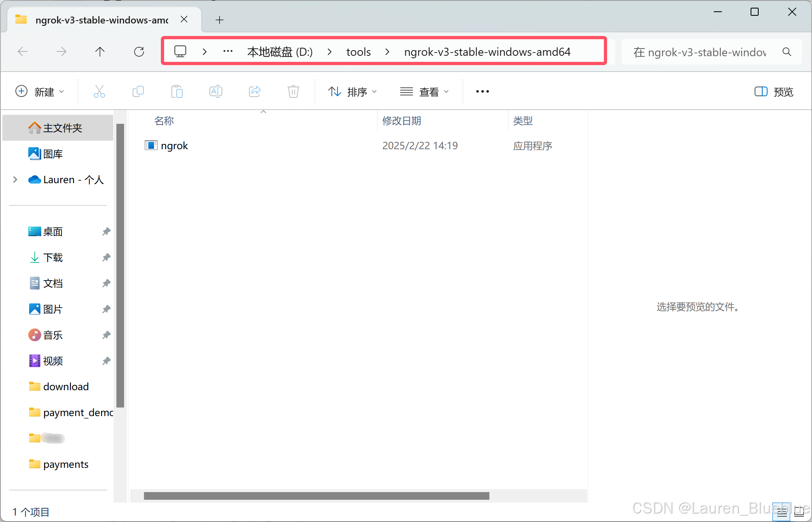This screenshot has width=812, height=522.
Task: Click the Delete trash icon
Action: (293, 92)
